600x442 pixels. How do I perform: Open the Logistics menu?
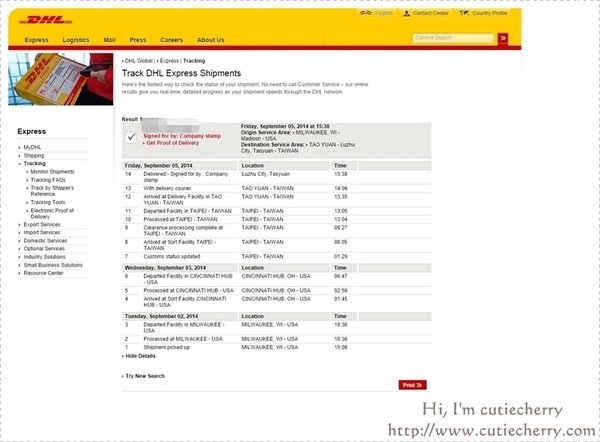(x=76, y=40)
